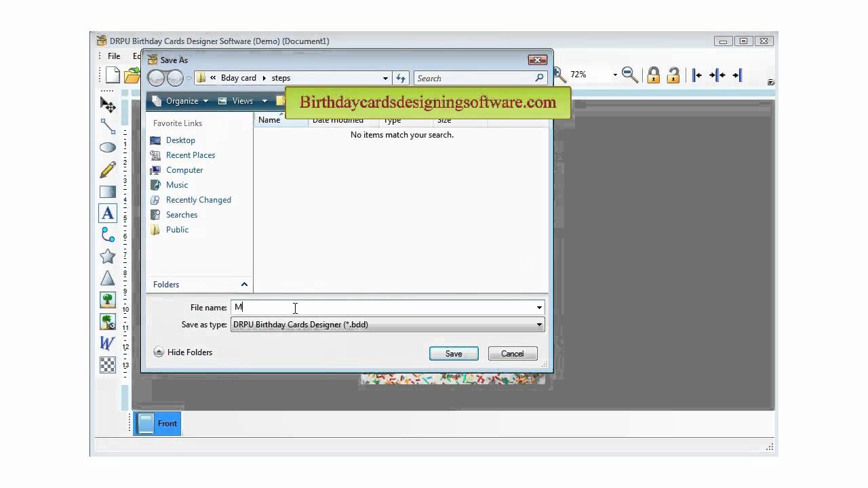Screen dimensions: 868x488
Task: Click the search magnifier in Save As
Action: point(539,78)
